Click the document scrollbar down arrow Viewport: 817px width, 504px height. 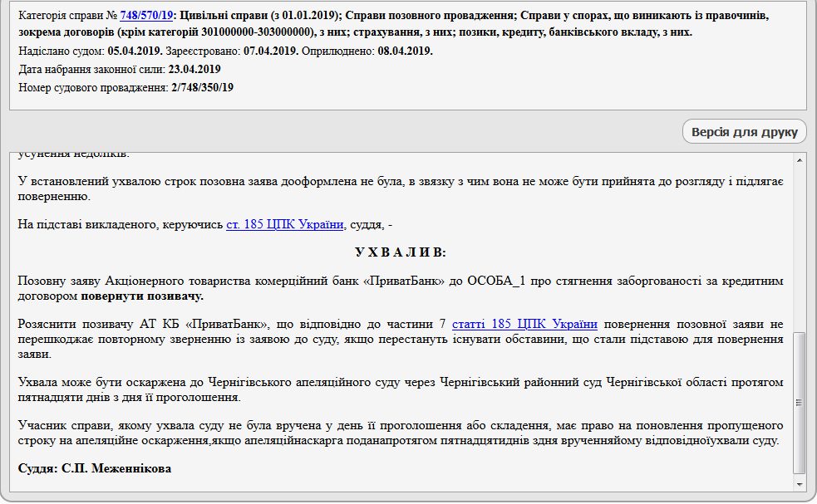click(x=800, y=484)
